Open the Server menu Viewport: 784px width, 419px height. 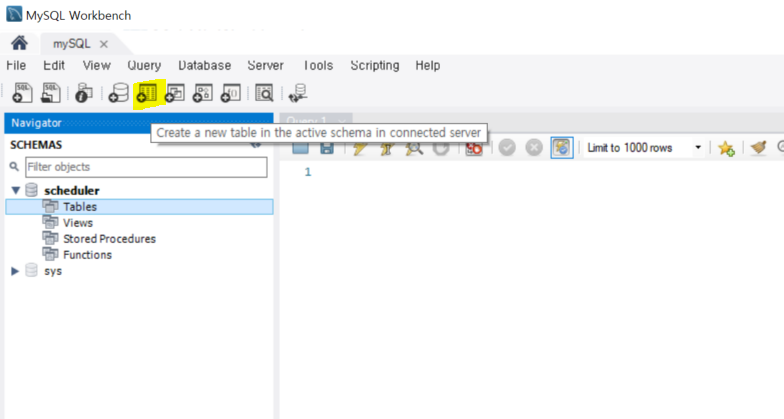(x=266, y=66)
